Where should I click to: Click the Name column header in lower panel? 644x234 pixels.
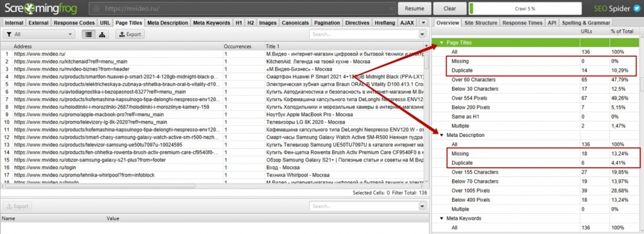53,219
